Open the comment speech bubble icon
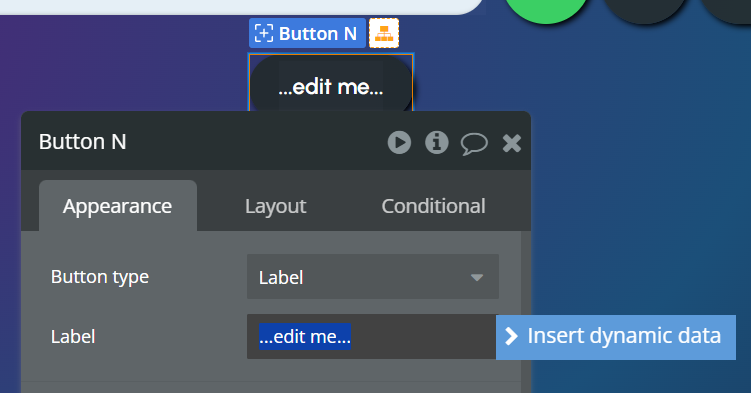This screenshot has height=393, width=751. pos(474,143)
